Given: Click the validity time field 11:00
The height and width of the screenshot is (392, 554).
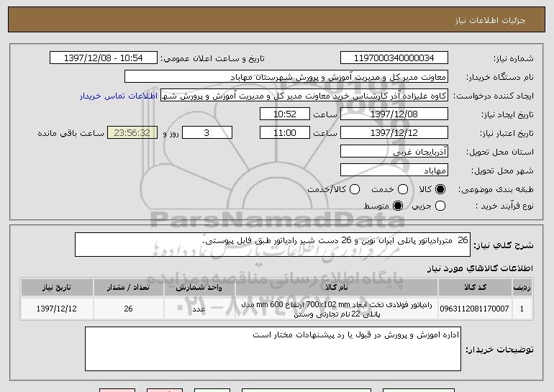Looking at the screenshot, I should pyautogui.click(x=285, y=133).
